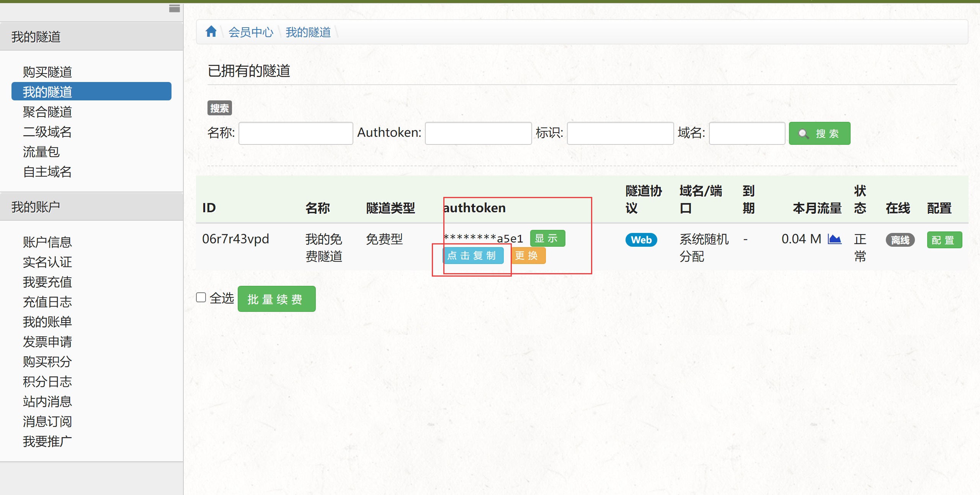Open the monthly traffic chart icon
Viewport: 980px width, 495px height.
tap(835, 239)
